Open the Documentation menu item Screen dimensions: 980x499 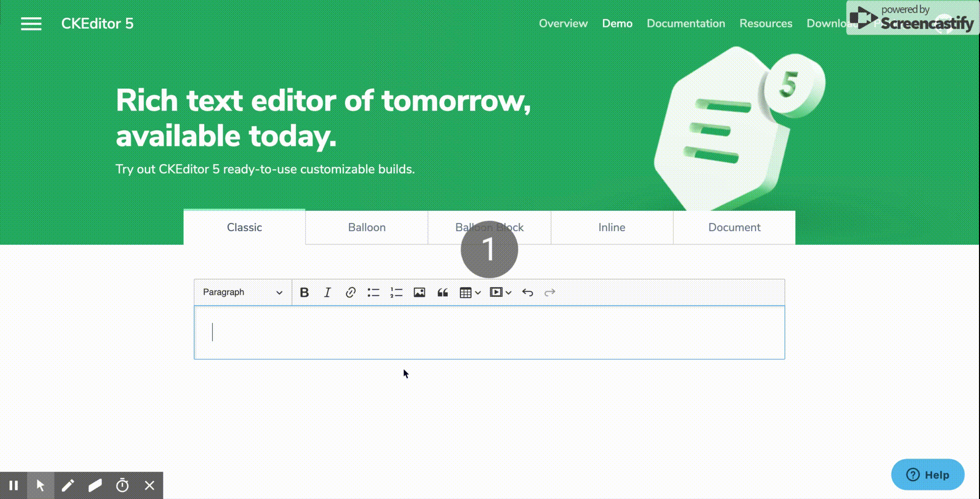(685, 23)
